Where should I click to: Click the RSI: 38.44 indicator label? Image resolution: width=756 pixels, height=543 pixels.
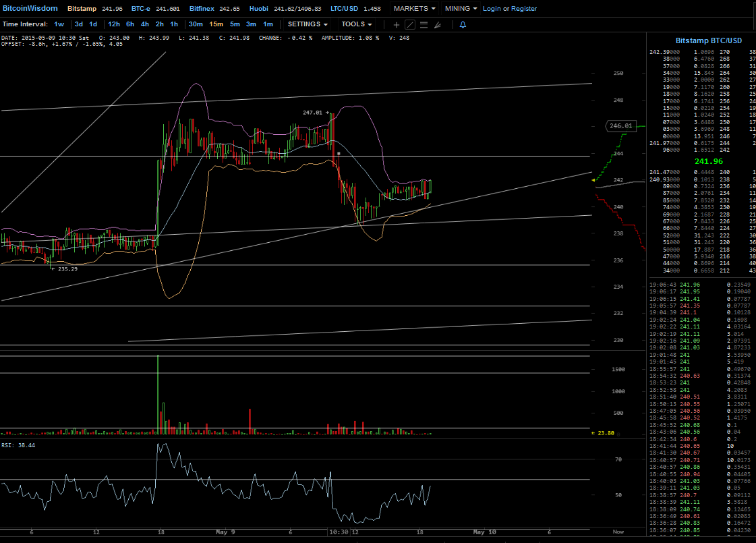coord(18,445)
